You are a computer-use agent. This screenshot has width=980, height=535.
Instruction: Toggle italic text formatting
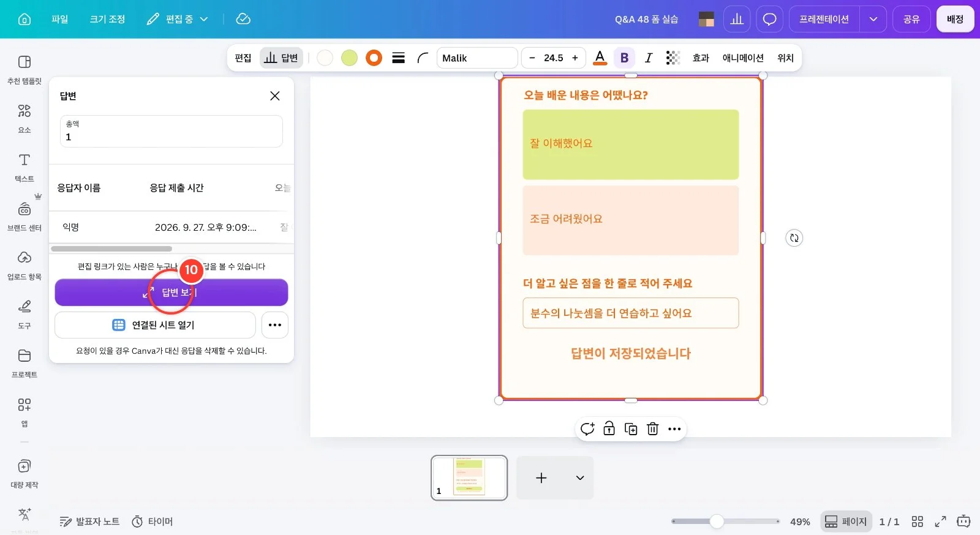649,58
